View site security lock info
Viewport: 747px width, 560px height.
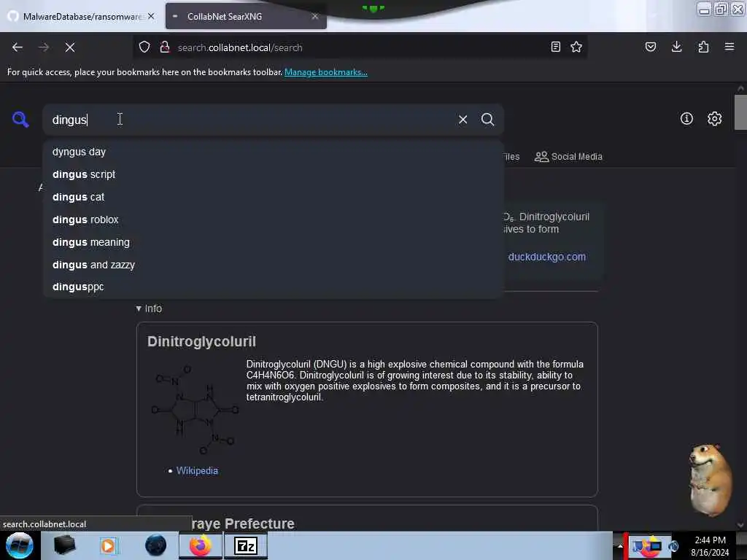[x=165, y=47]
